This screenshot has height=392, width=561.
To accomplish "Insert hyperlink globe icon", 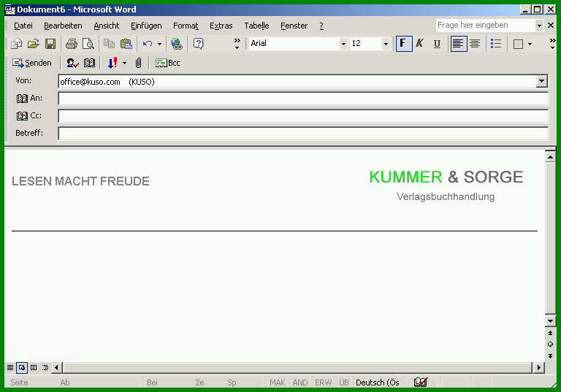I will tap(177, 44).
